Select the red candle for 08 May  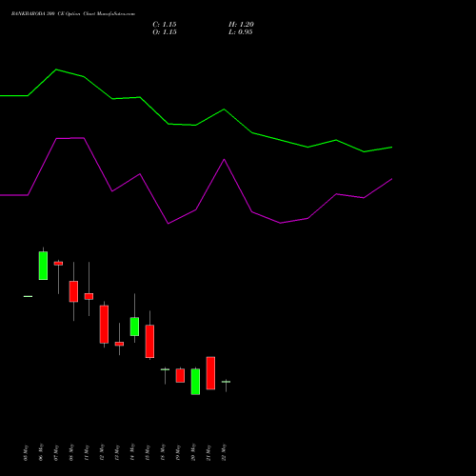pyautogui.click(x=73, y=291)
